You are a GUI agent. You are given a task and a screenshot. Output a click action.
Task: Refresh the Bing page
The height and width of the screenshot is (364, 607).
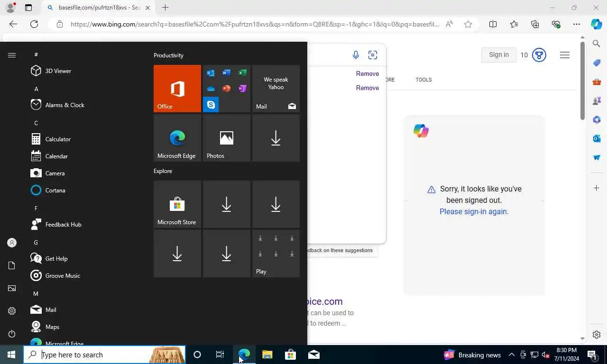(x=34, y=24)
